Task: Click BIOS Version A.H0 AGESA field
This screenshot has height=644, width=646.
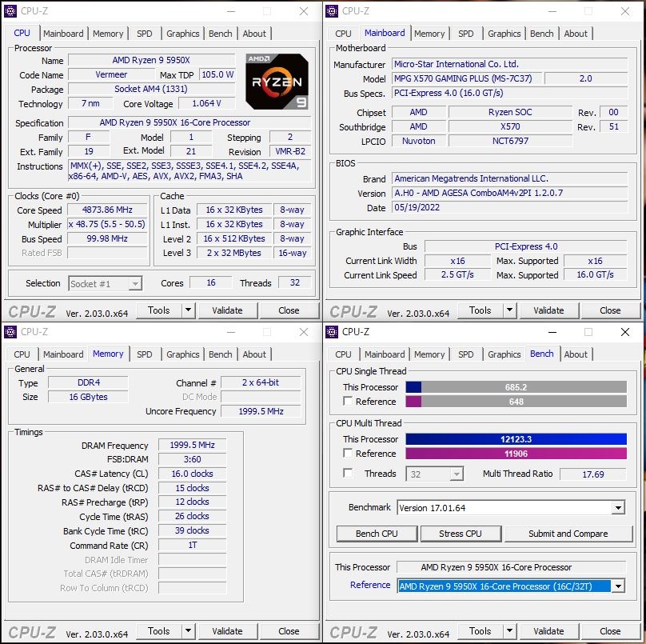Action: pos(509,193)
